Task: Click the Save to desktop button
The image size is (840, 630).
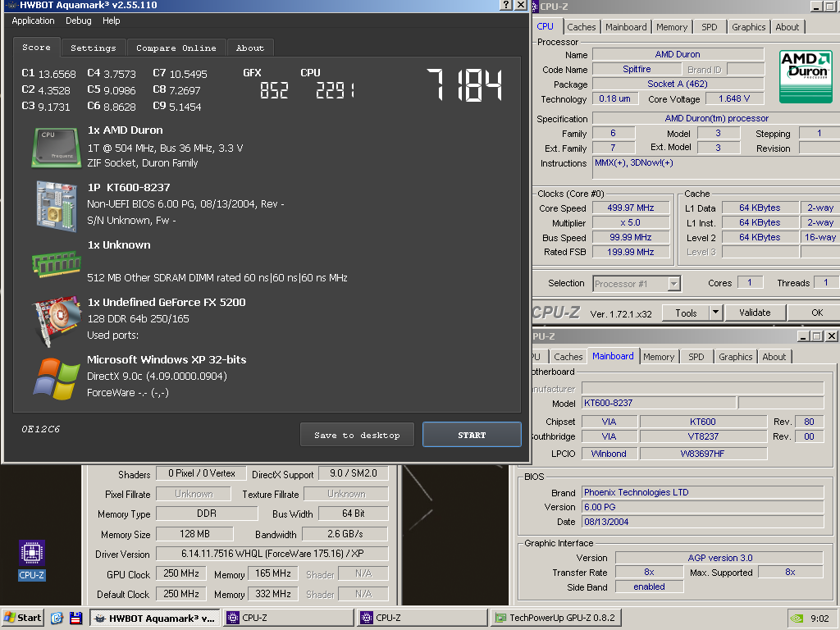Action: coord(358,435)
